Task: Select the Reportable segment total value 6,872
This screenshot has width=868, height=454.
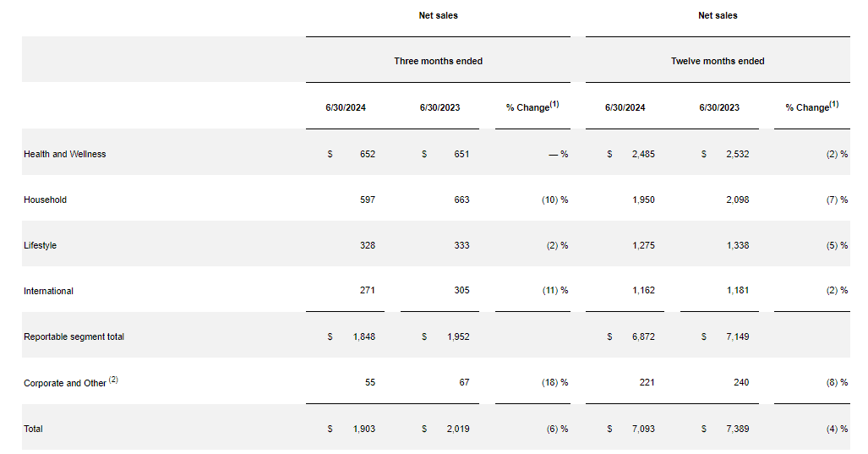Action: [x=642, y=336]
